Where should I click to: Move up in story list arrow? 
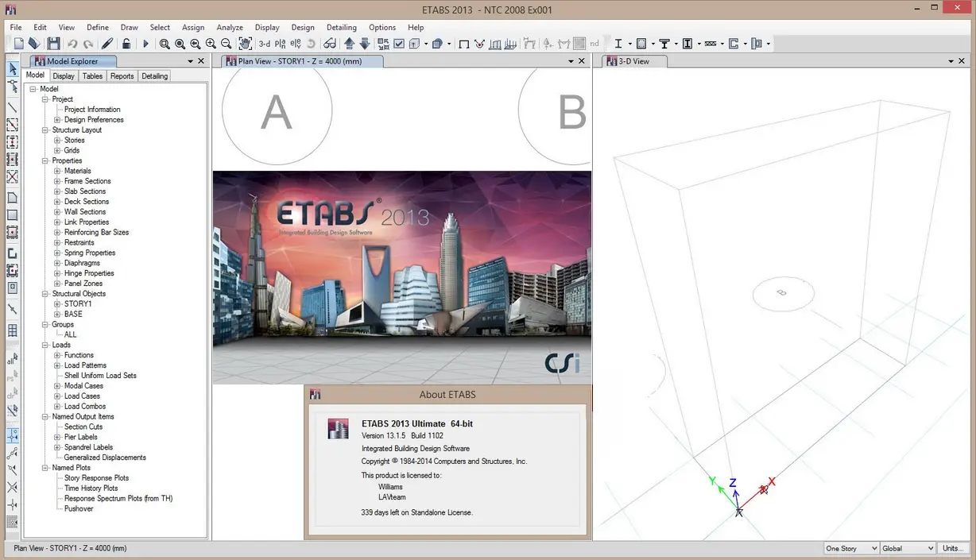coord(349,44)
